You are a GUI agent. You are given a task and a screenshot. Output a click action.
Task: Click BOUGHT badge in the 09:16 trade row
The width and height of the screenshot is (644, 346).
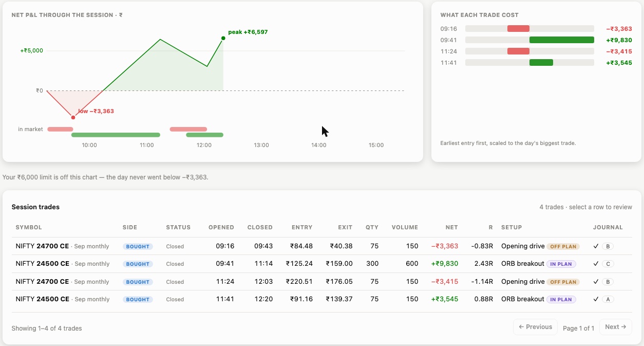[x=138, y=246]
